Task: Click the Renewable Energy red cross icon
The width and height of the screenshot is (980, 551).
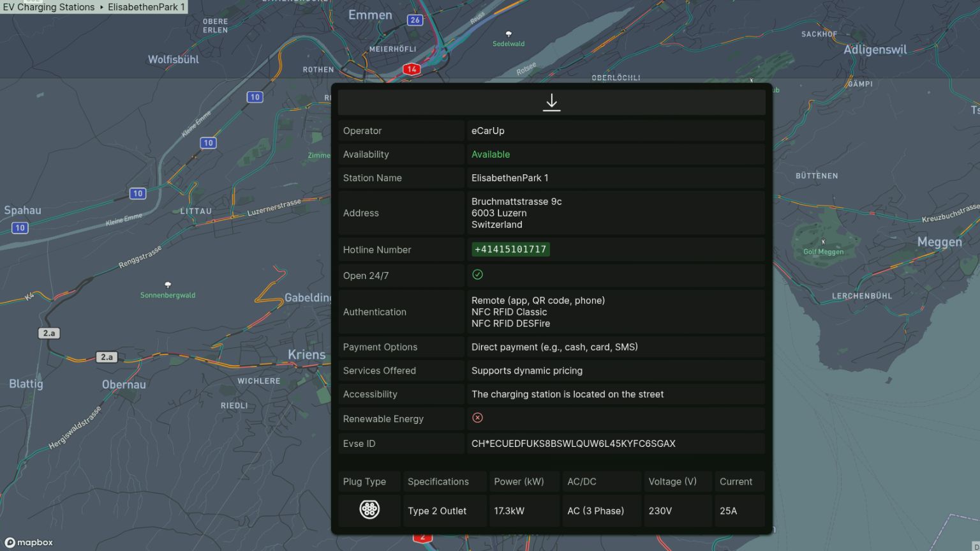Action: (477, 418)
